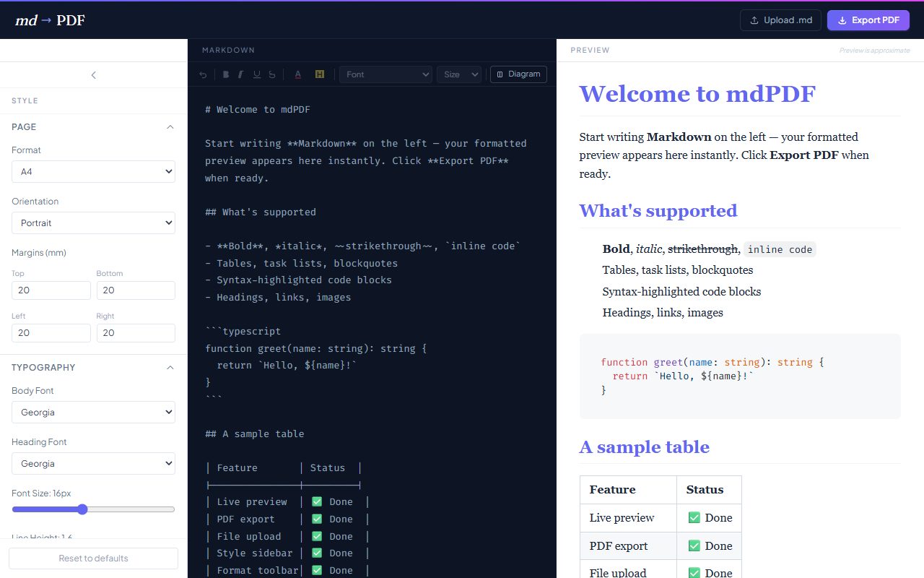Click the yellow highlight icon
This screenshot has height=578, width=924.
pos(319,74)
